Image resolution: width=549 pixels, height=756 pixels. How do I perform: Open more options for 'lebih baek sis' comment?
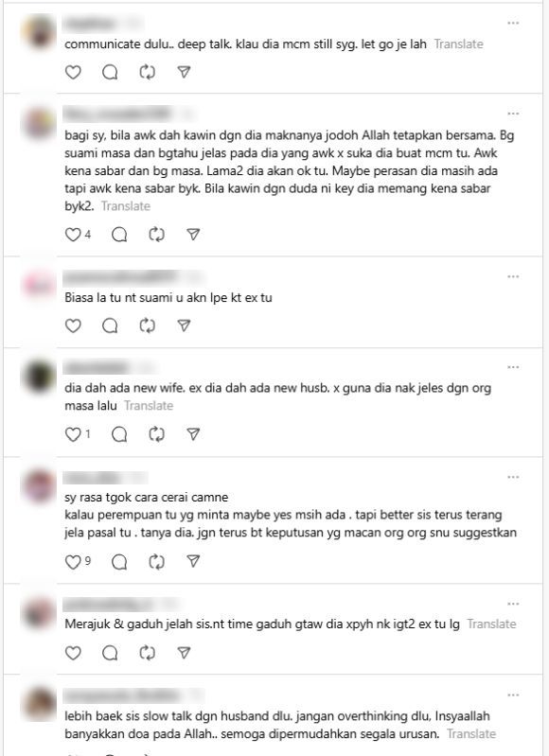pos(513,695)
